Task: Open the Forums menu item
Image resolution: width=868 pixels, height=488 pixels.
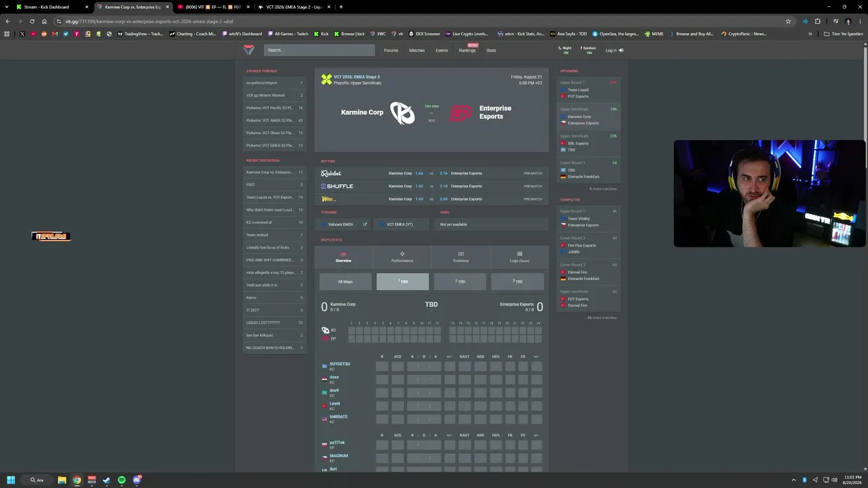Action: (x=391, y=50)
